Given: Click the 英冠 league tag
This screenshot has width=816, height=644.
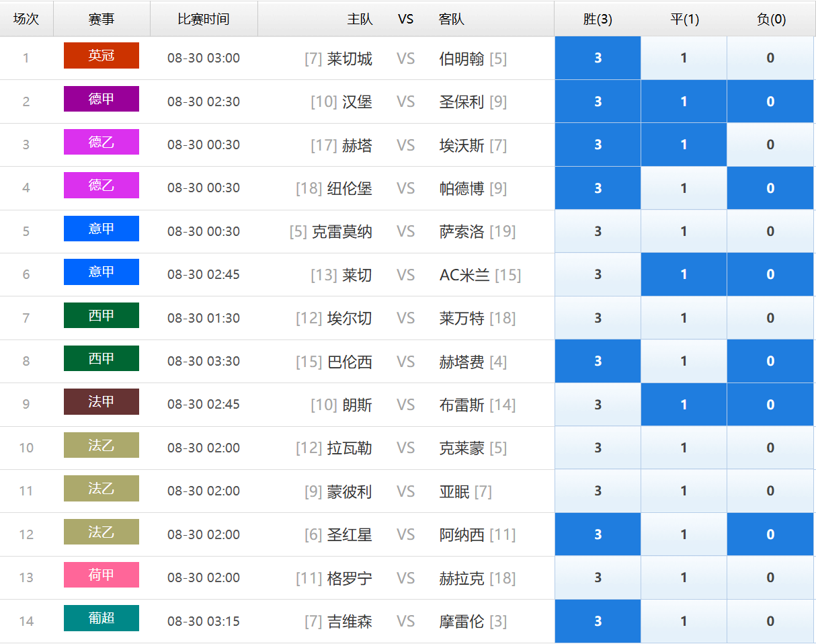Looking at the screenshot, I should tap(101, 55).
